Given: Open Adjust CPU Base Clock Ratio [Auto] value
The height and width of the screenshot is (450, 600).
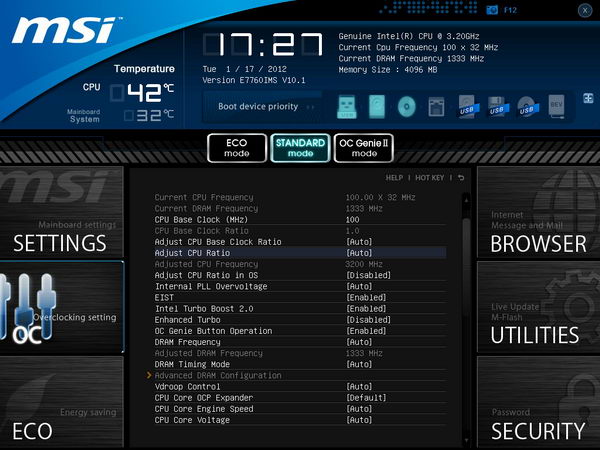Looking at the screenshot, I should click(x=359, y=242).
